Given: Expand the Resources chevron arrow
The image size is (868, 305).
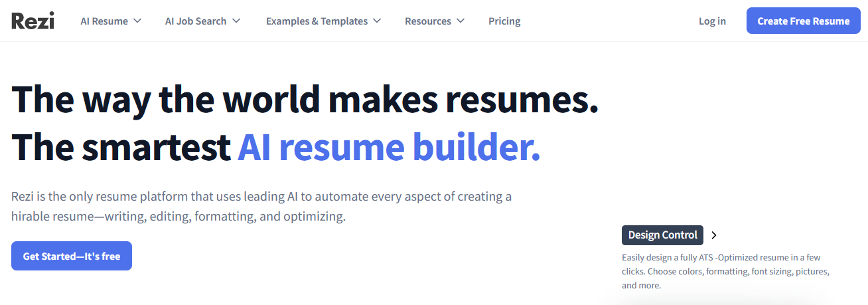Looking at the screenshot, I should click(460, 21).
